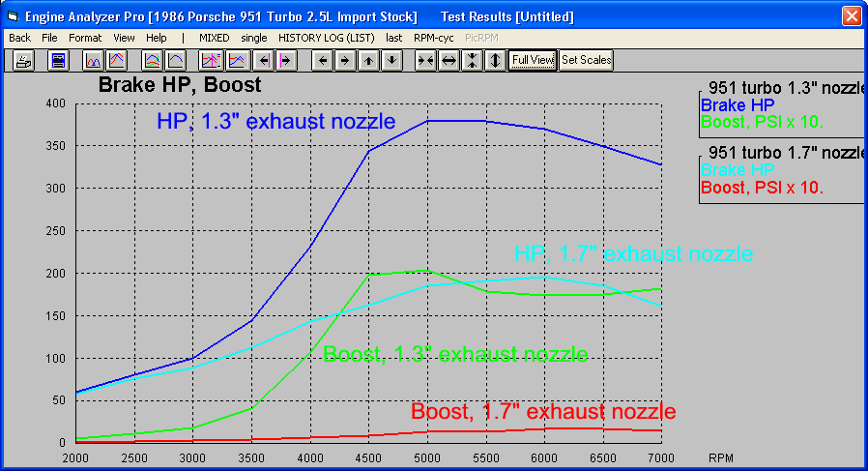Click the 5000 RPM axis value
Image resolution: width=868 pixels, height=471 pixels.
click(x=427, y=458)
